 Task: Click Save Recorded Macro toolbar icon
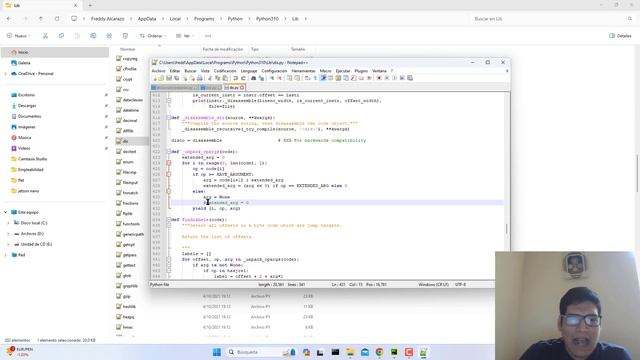410,78
